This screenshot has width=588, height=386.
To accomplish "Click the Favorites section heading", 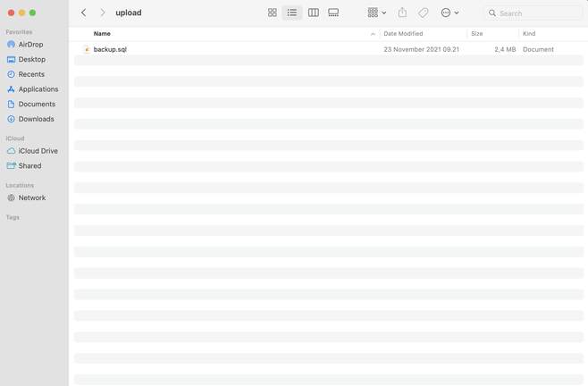I will coord(19,32).
